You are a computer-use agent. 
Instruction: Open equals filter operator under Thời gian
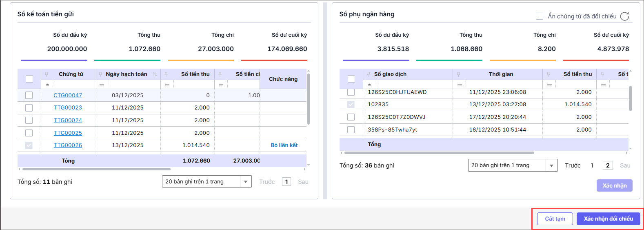(x=460, y=85)
